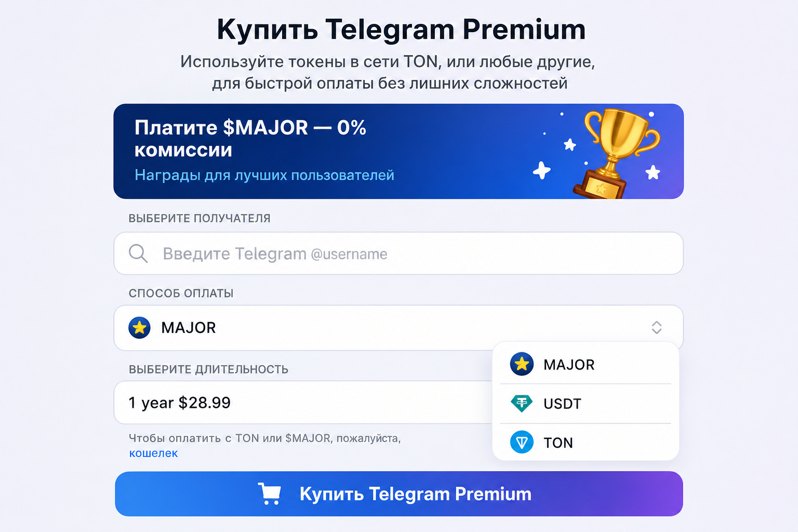Screen dimensions: 798x532
Task: Click the Купить Telegram Premium button
Action: 399,494
